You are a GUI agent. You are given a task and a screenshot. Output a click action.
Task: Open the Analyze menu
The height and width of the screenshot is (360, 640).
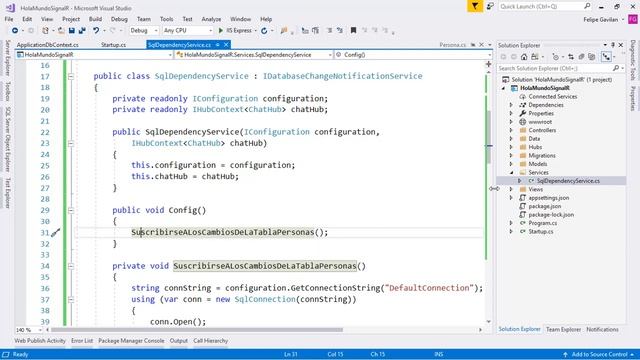pyautogui.click(x=211, y=19)
